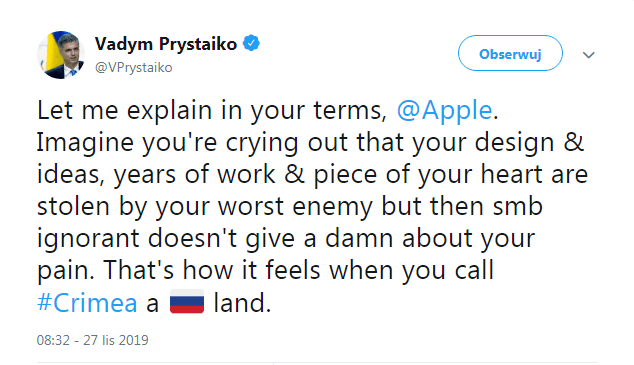Expand the tweet options chevron

pyautogui.click(x=589, y=55)
